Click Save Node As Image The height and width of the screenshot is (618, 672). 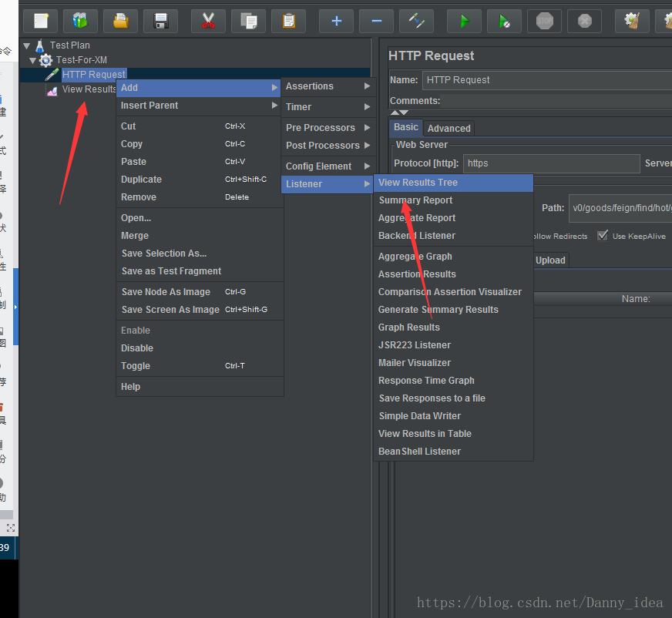point(200,292)
